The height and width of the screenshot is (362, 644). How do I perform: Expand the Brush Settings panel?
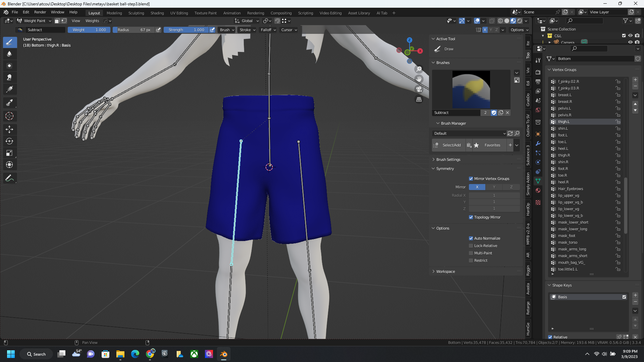pyautogui.click(x=448, y=160)
